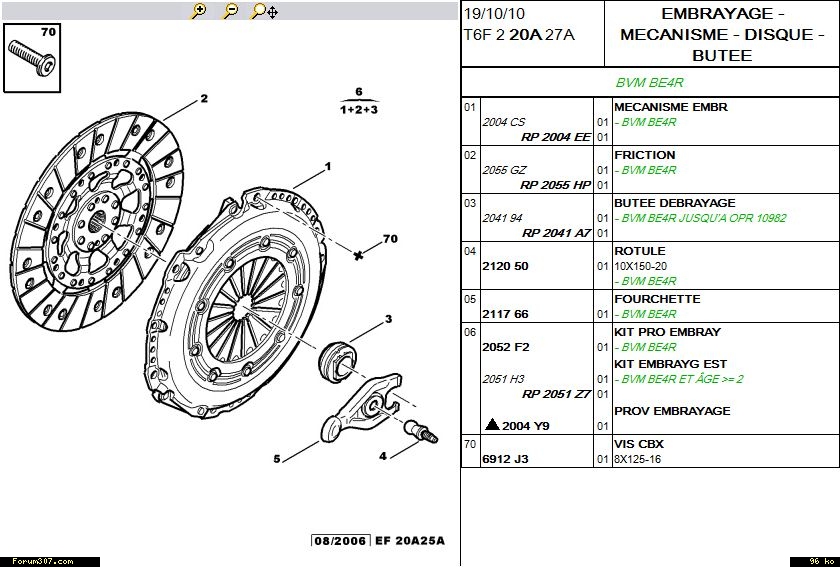Select the release bearing part labeled 3

point(337,357)
